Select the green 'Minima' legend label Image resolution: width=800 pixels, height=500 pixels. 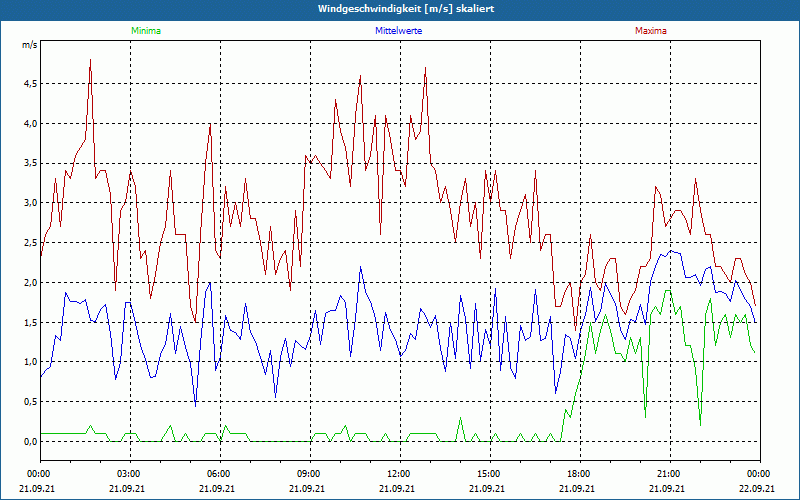point(146,31)
